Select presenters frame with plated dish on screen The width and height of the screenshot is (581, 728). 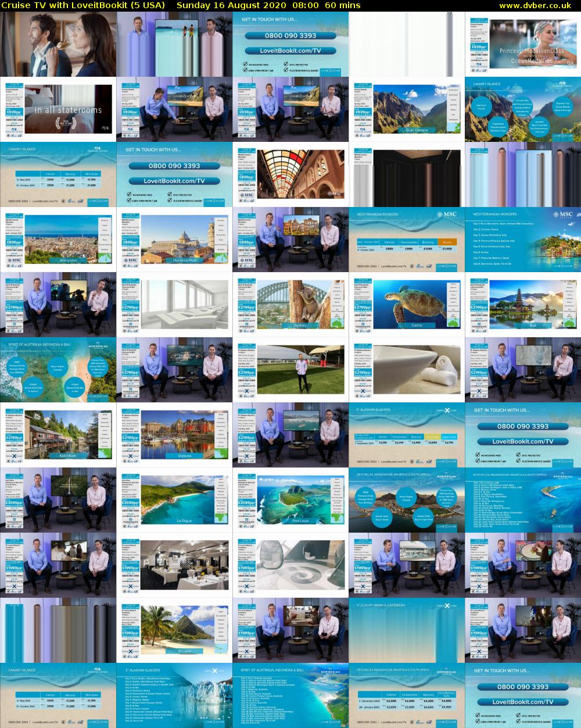[x=523, y=565]
